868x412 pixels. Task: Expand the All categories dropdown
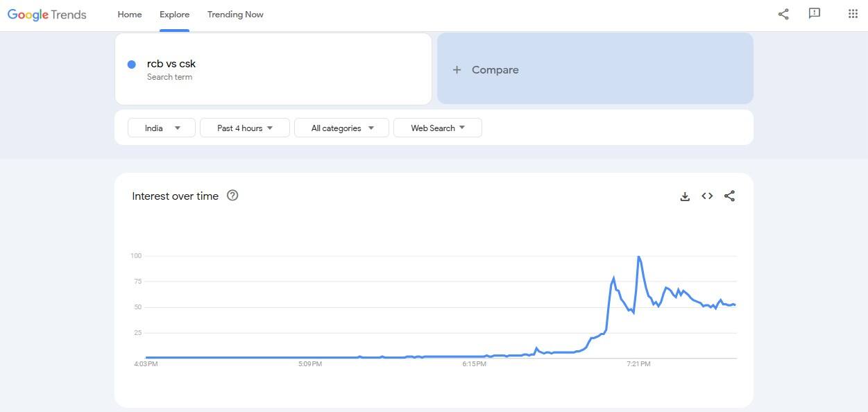click(341, 128)
